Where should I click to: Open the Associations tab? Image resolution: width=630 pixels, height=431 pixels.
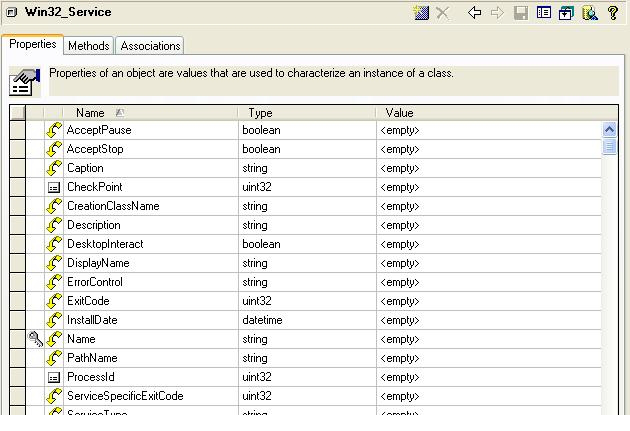point(150,46)
